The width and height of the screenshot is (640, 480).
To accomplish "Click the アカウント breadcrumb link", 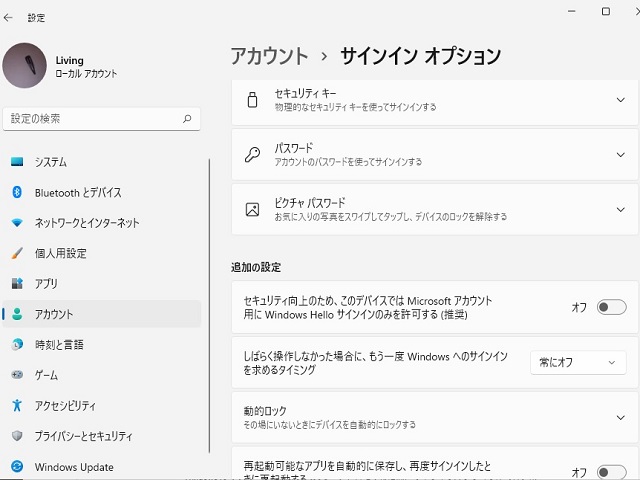I will click(x=269, y=56).
